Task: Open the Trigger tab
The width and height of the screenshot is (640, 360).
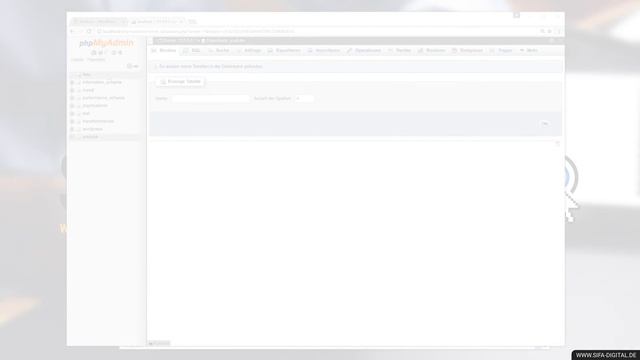Action: [501, 51]
